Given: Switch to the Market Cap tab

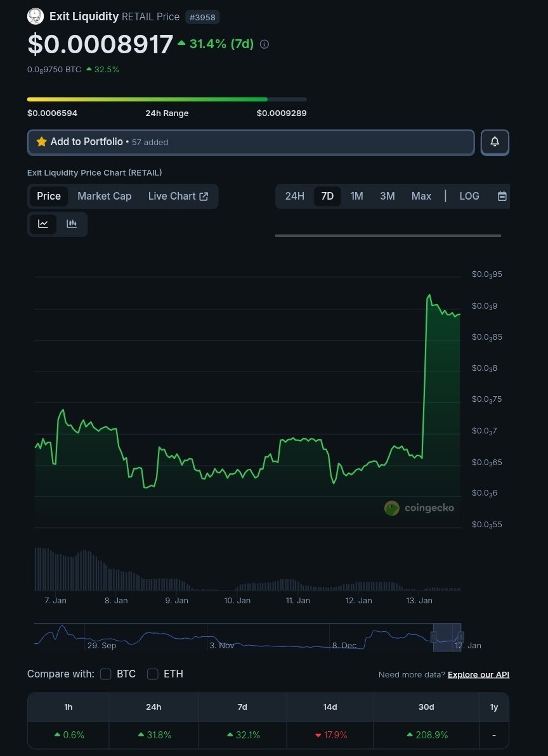Looking at the screenshot, I should 104,196.
